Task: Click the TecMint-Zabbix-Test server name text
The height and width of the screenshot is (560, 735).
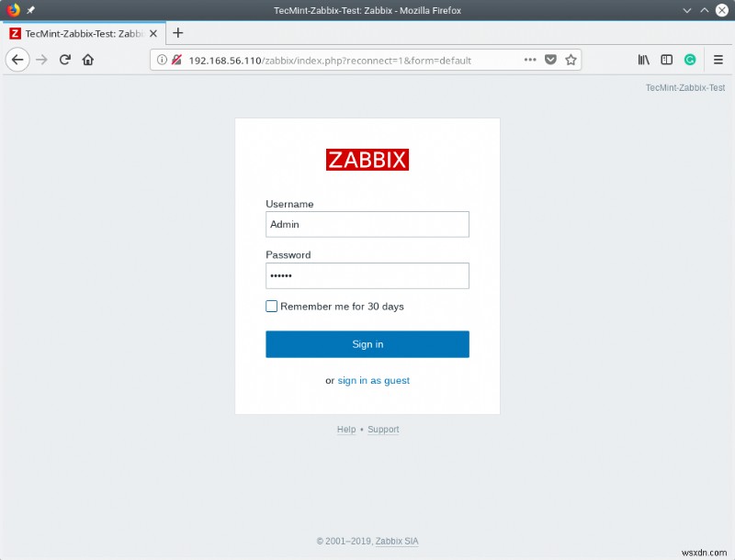Action: pos(685,87)
